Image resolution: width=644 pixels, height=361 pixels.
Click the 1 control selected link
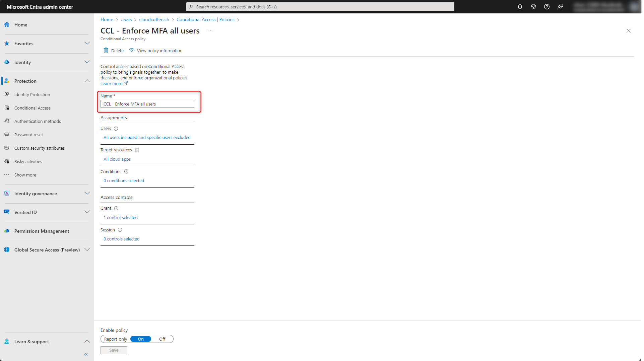click(x=121, y=217)
